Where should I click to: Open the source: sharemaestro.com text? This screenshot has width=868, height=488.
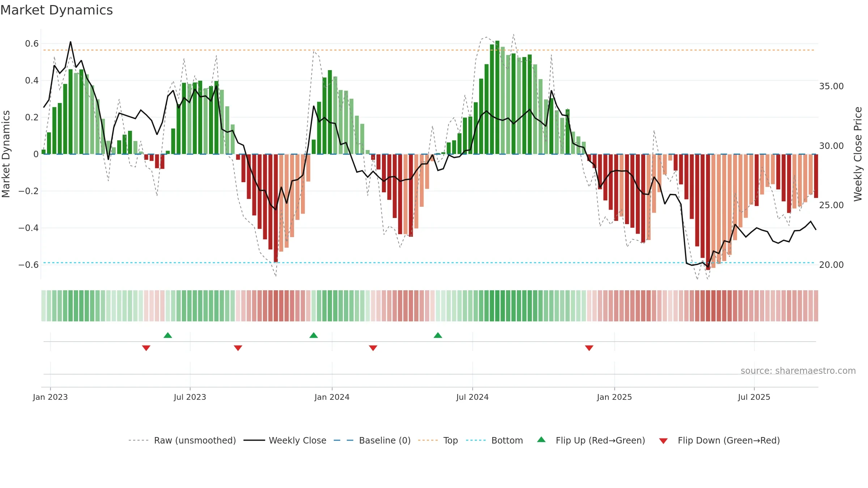tap(798, 371)
